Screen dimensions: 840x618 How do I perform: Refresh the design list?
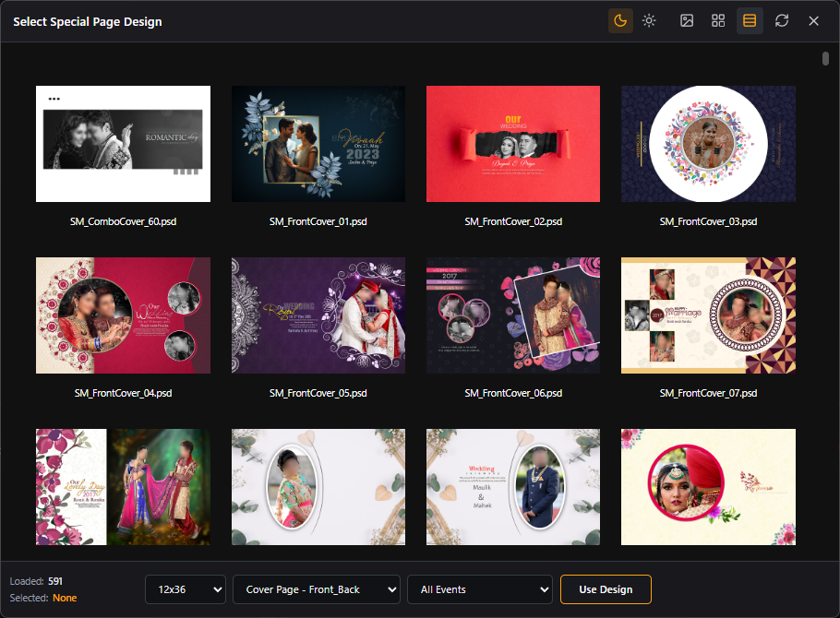[x=782, y=21]
